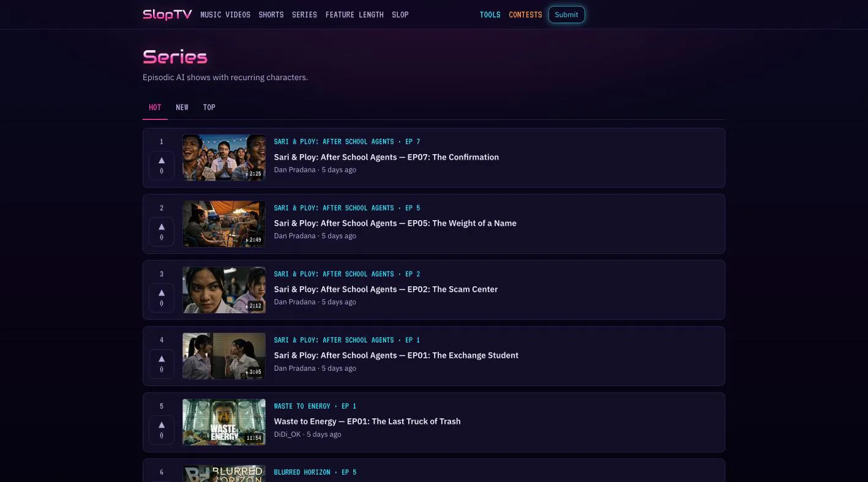Image resolution: width=868 pixels, height=482 pixels.
Task: Click series label 'After School Agents · EP 5'
Action: pos(347,208)
